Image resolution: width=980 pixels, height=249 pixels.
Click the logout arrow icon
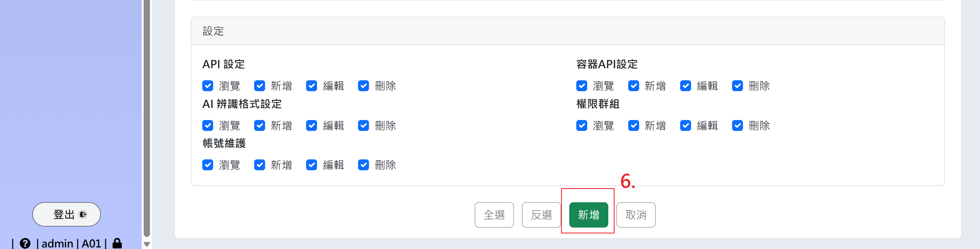tap(83, 214)
